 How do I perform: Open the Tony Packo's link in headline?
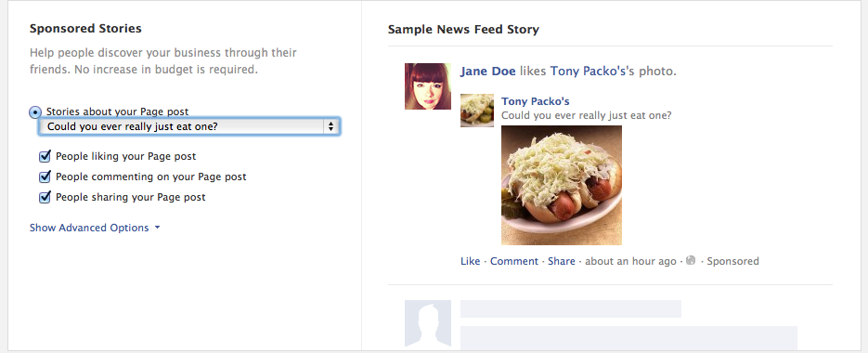[589, 71]
